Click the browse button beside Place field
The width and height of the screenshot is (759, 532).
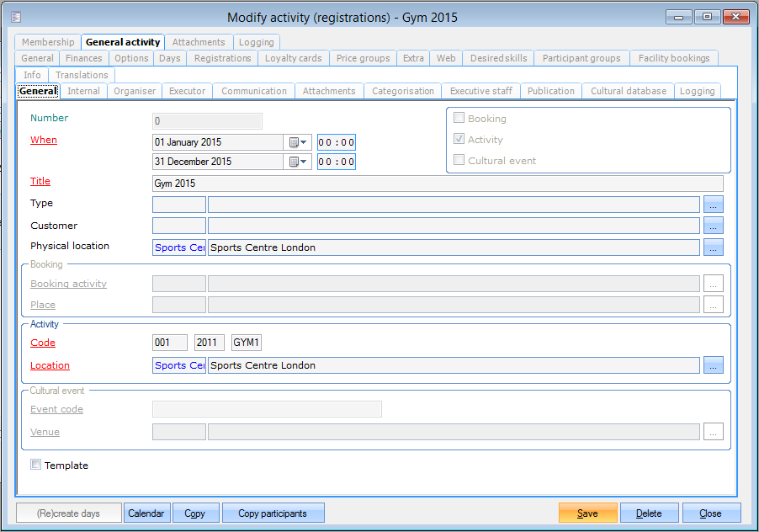point(713,305)
